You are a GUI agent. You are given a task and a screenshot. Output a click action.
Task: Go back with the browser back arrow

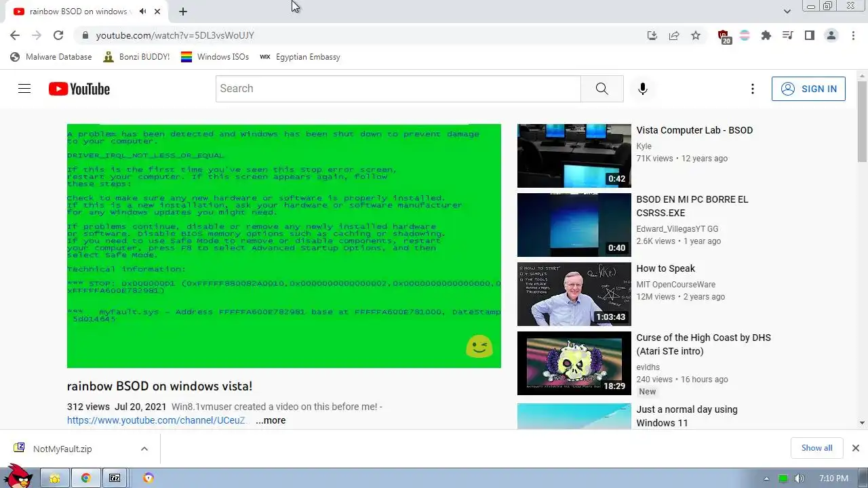pyautogui.click(x=15, y=35)
